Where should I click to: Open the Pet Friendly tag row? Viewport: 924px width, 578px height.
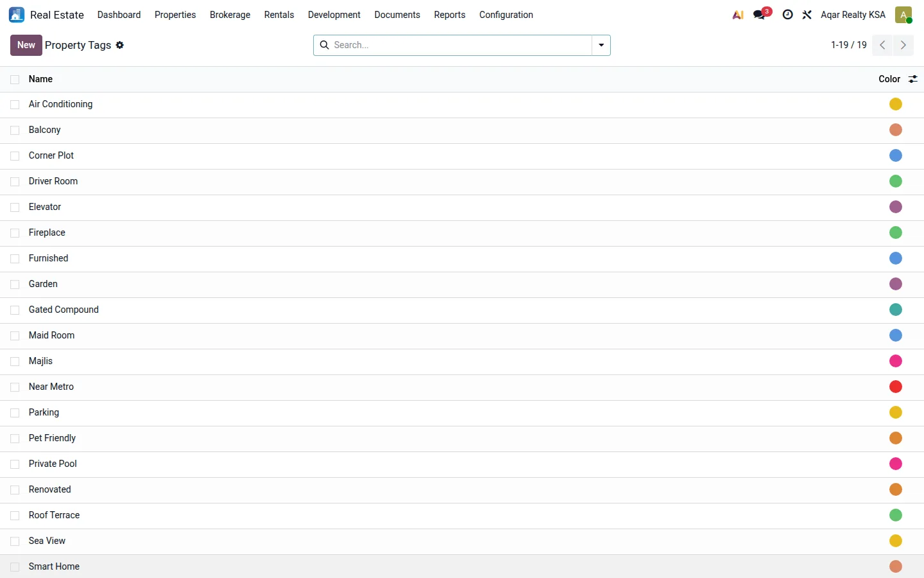click(x=462, y=439)
